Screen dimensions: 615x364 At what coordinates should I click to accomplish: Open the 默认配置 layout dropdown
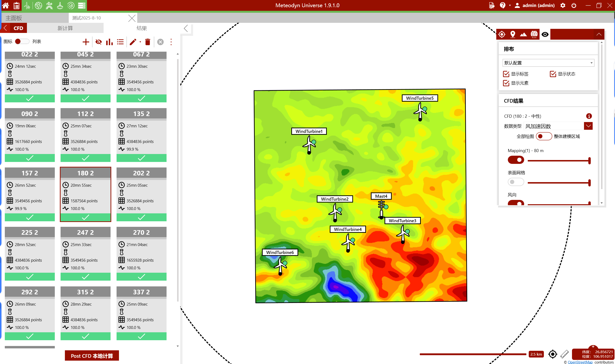coord(548,63)
